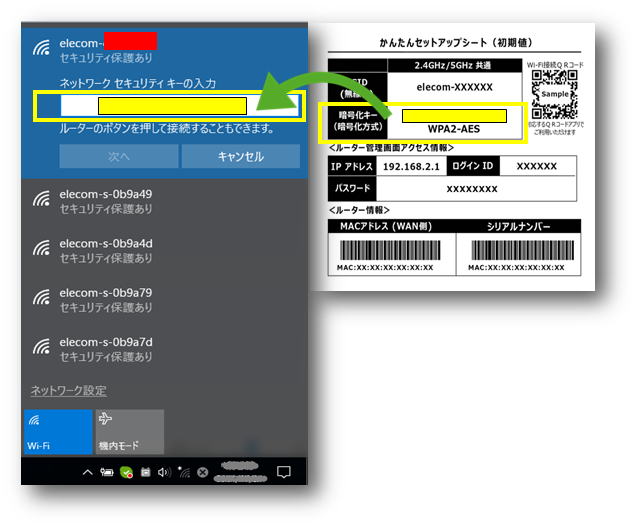The width and height of the screenshot is (637, 527).
Task: Click the WPA2-AES text on setup sheet
Action: (x=454, y=129)
